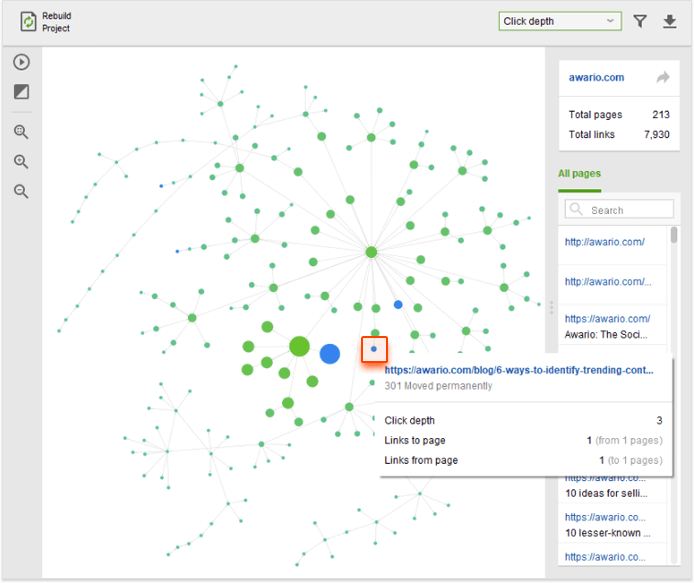This screenshot has height=583, width=694.
Task: Start the play animation button
Action: pyautogui.click(x=21, y=62)
